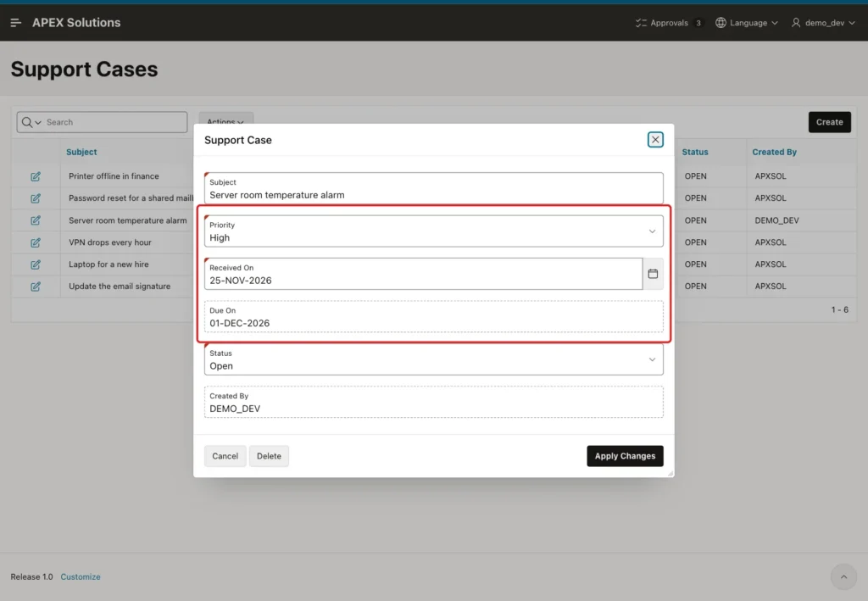Click the Create button
The width and height of the screenshot is (868, 601).
tap(829, 122)
